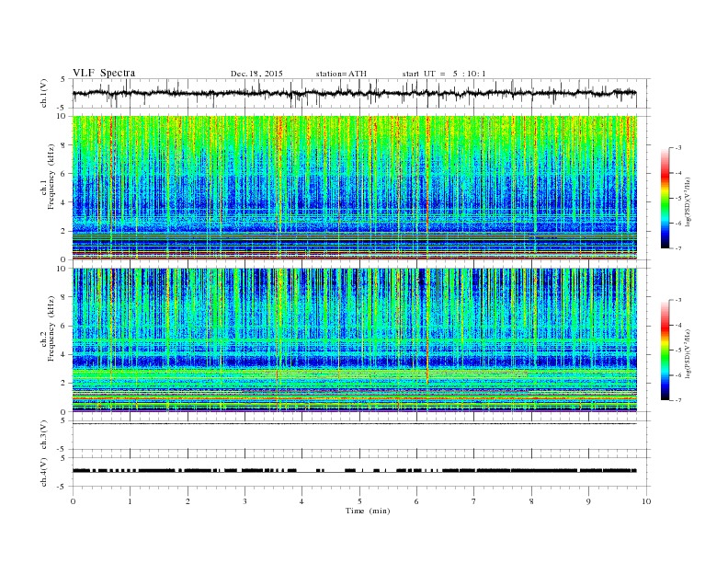Select the "ch.3(V)" axis label

(x=44, y=435)
